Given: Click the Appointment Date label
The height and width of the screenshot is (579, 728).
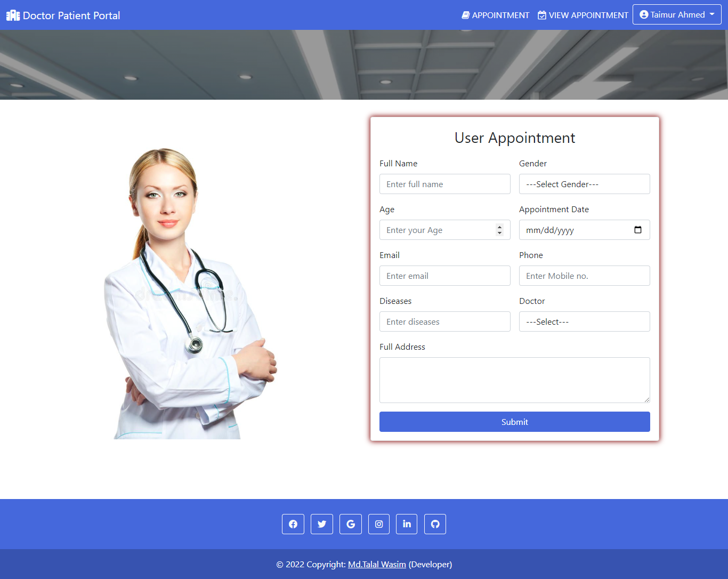Looking at the screenshot, I should point(554,209).
